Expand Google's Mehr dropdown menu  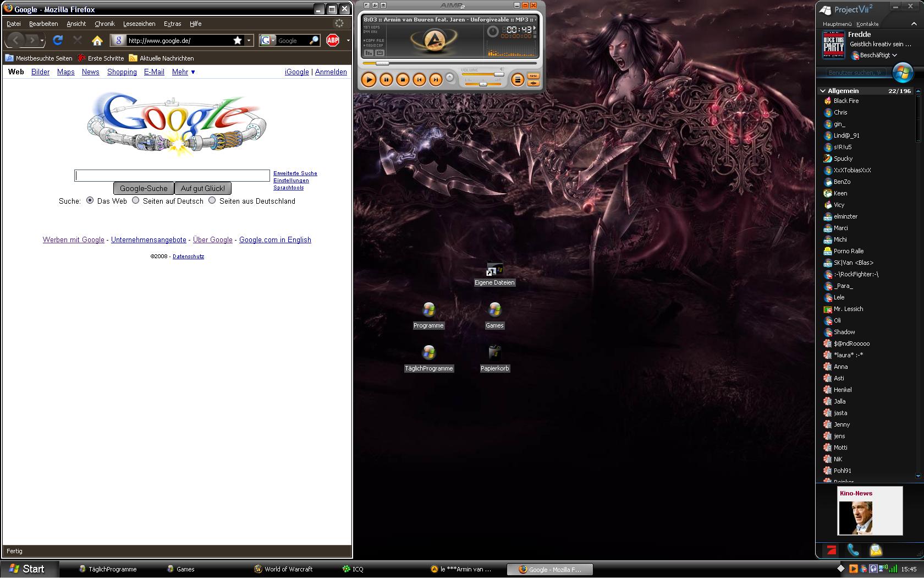pyautogui.click(x=183, y=72)
